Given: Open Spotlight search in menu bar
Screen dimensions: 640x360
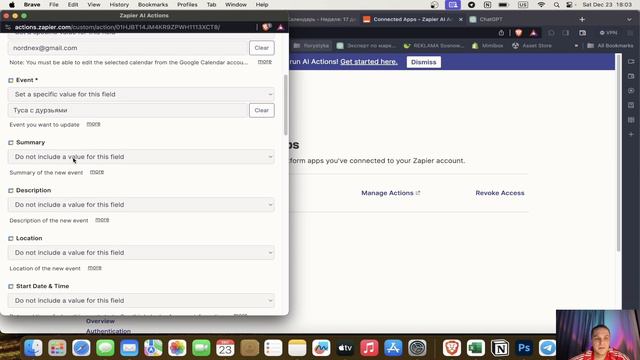Looking at the screenshot, I should pyautogui.click(x=556, y=5).
